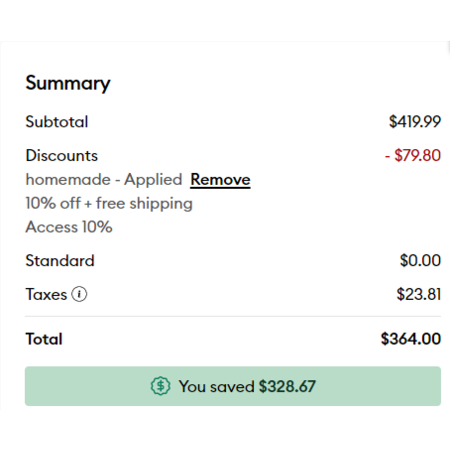Click the $328.67 saved amount text
Screen dimensions: 450x450
tap(287, 386)
